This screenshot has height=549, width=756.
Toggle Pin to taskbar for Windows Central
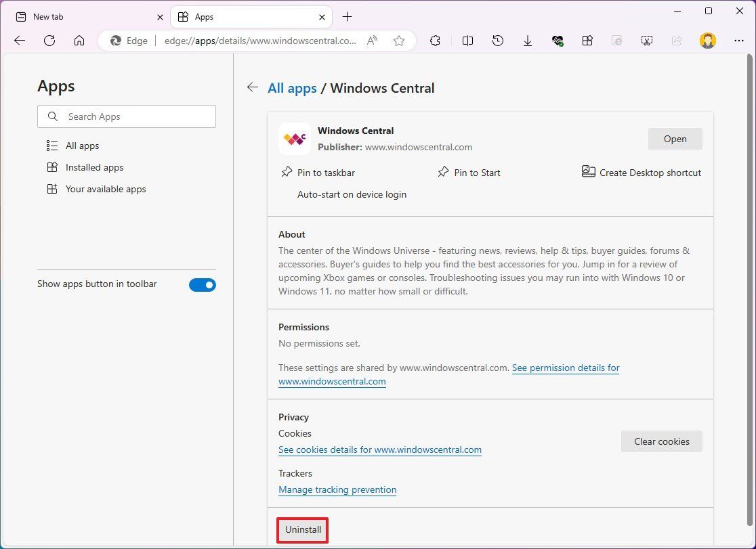tap(317, 173)
